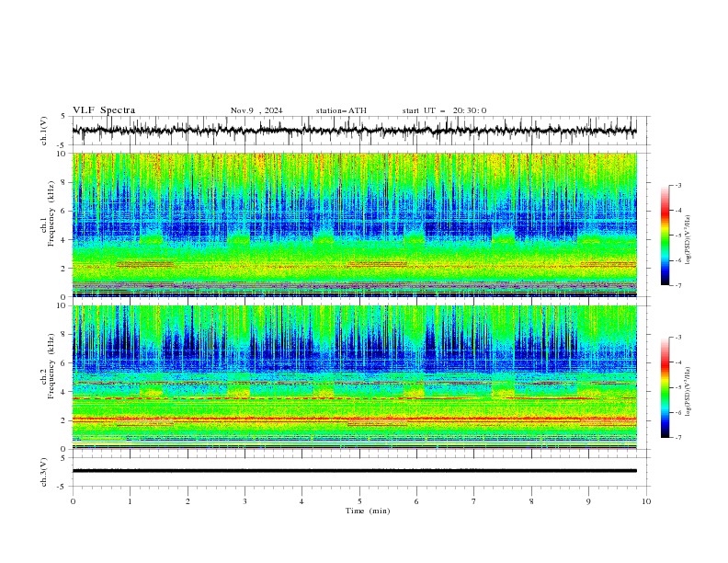The height and width of the screenshot is (563, 728).
Task: Click inside the ch.1 spectrogram panel
Action: pos(354,224)
